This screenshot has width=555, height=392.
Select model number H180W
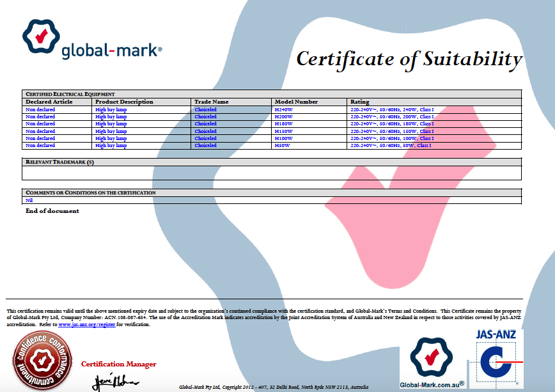pyautogui.click(x=283, y=124)
